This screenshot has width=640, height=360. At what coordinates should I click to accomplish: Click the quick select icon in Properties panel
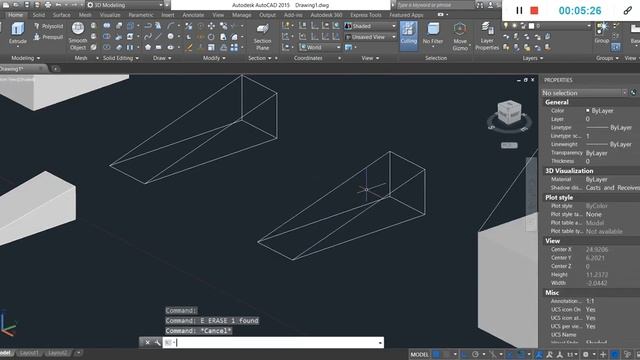[633, 93]
